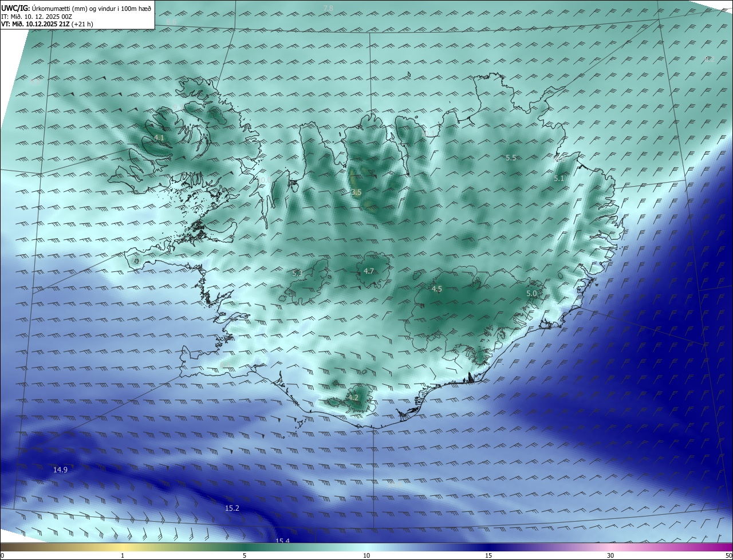Image resolution: width=733 pixels, height=560 pixels.
Task: Select the 5.0 value label in eastern Vatnajökull
Action: pyautogui.click(x=531, y=294)
